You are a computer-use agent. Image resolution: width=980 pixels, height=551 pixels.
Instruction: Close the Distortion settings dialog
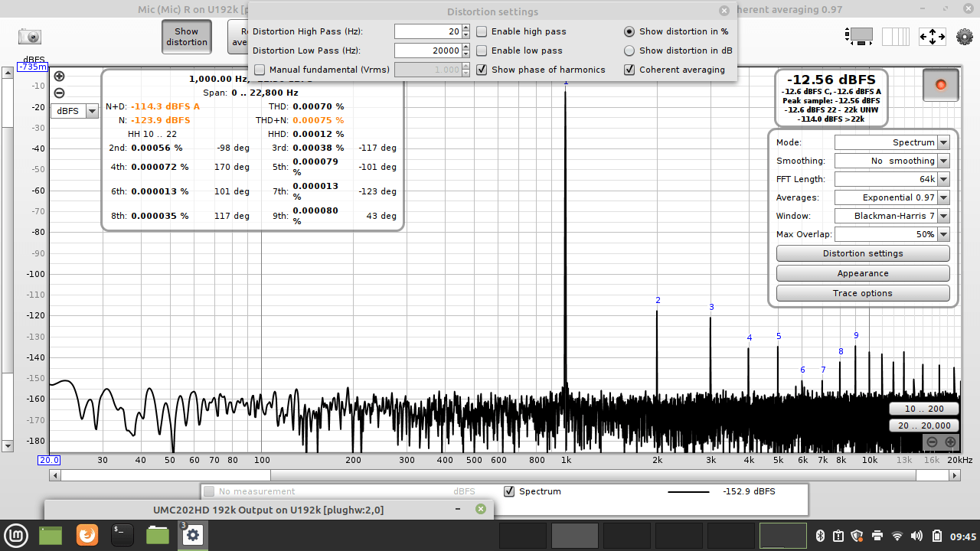click(x=724, y=11)
